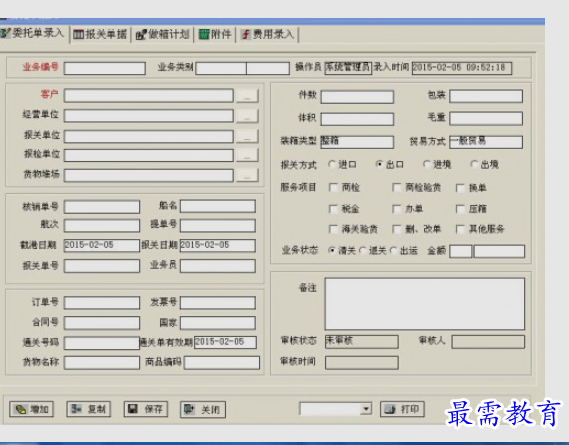The image size is (569, 445).
Task: Click the 发票号 input field
Action: [218, 303]
